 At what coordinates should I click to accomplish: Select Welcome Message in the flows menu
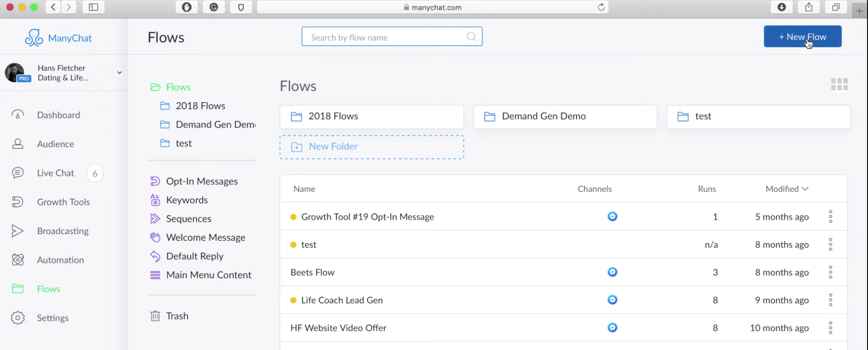205,237
